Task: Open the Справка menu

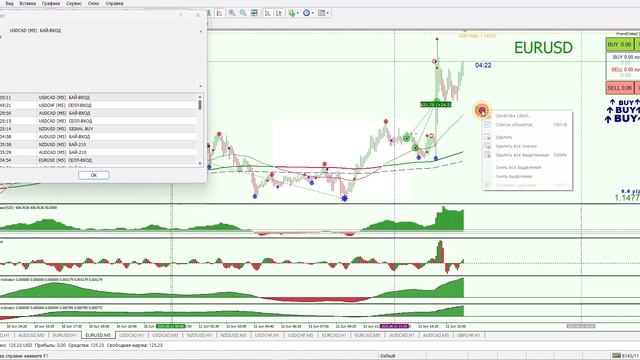Action: 114,4
